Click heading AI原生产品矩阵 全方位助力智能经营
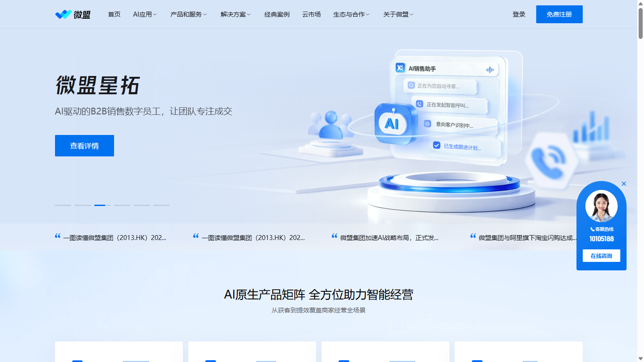The image size is (644, 362). click(x=318, y=295)
